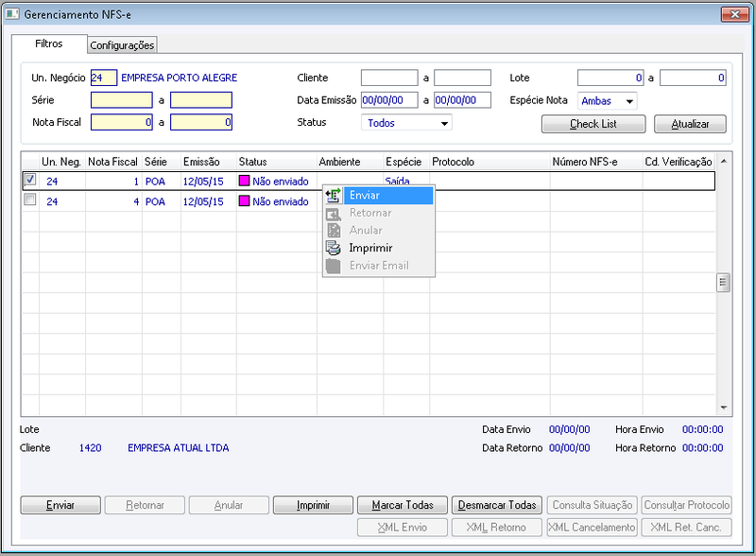The height and width of the screenshot is (556, 756).
Task: Click the Anular icon in context menu
Action: pos(334,231)
